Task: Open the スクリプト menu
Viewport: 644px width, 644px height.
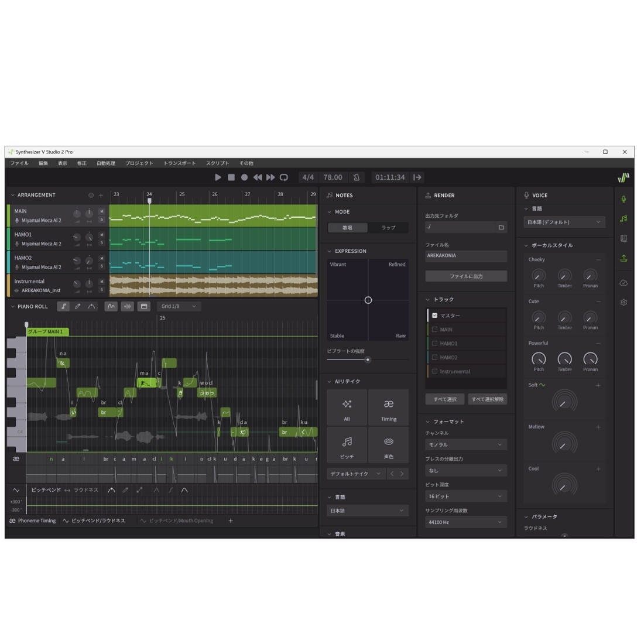Action: tap(218, 163)
